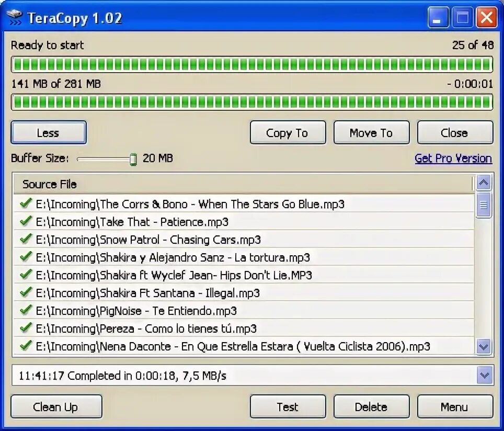Select the row 'Snow Patrol - Chasing Cars.mp3'
This screenshot has height=431, width=504.
pos(244,239)
